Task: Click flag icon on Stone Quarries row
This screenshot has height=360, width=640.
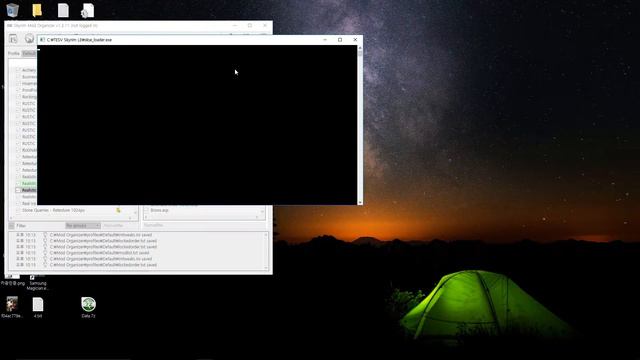Action: point(118,210)
